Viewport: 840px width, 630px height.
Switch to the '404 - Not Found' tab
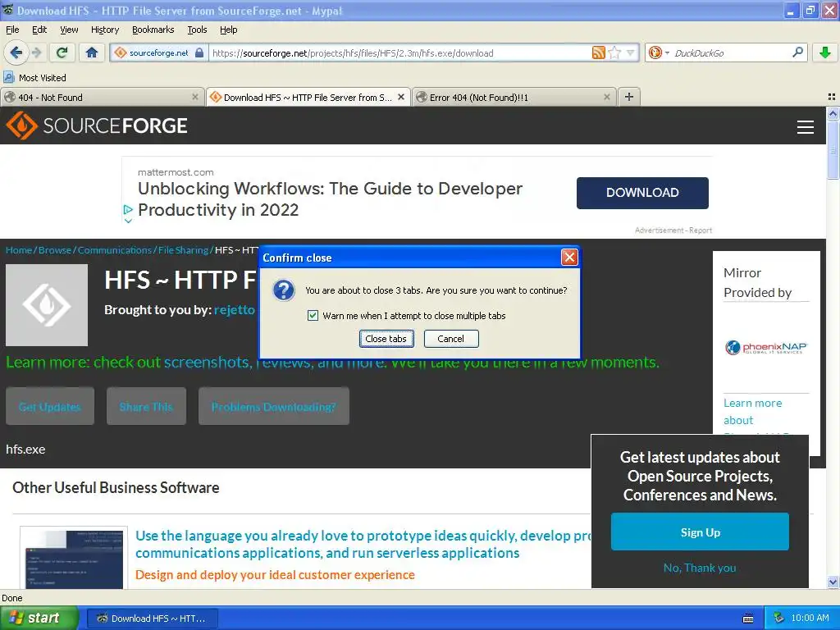pos(102,97)
